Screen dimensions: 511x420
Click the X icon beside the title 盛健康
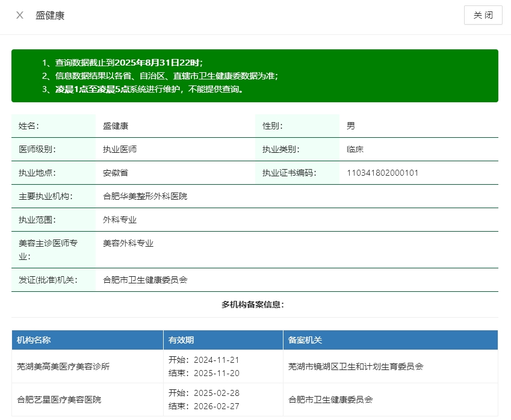(19, 15)
